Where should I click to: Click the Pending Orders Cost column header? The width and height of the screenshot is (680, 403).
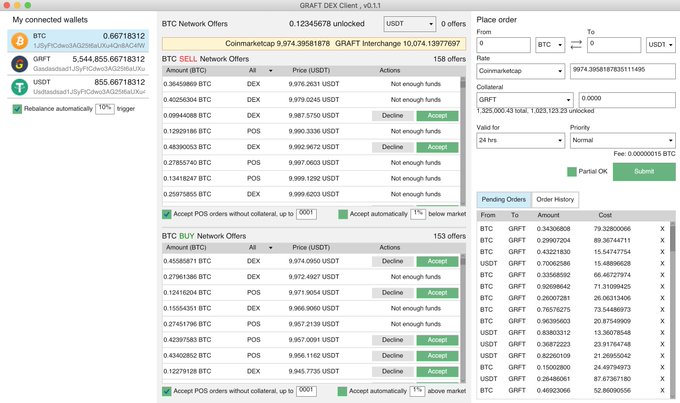click(x=605, y=215)
